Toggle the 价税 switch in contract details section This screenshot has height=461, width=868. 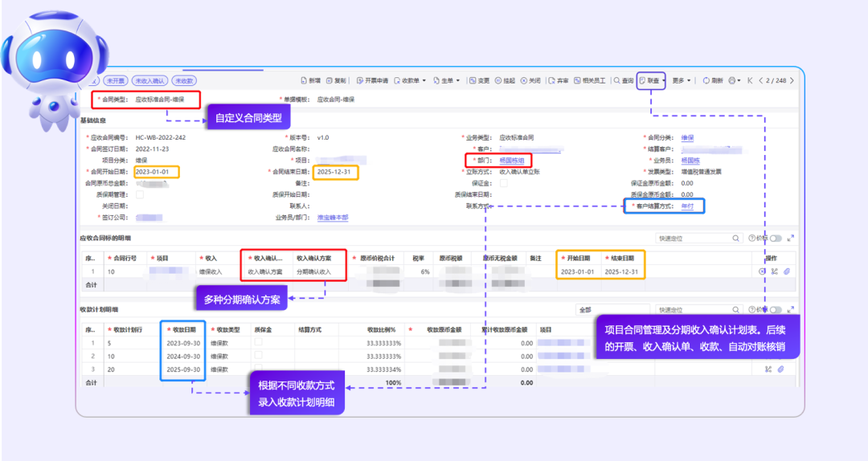776,239
